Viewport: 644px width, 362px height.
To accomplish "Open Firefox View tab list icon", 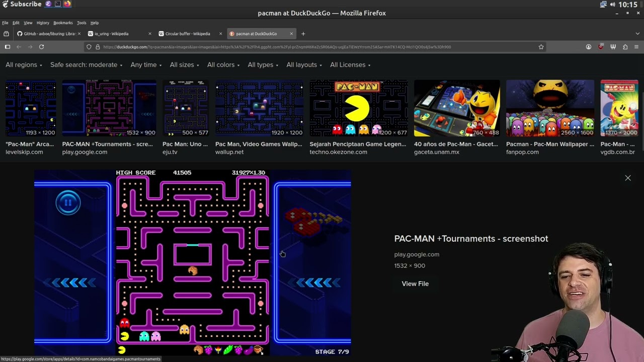I will (6, 34).
